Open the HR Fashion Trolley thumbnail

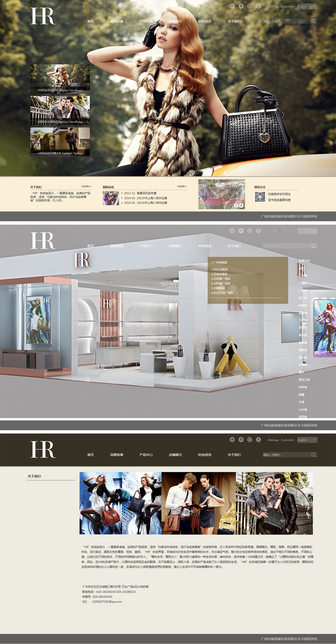[x=60, y=142]
